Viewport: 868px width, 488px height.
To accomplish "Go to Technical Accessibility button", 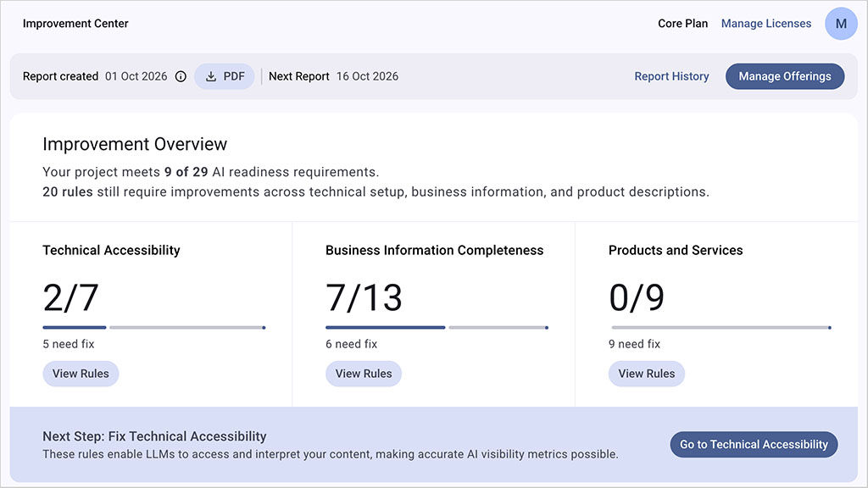I will click(754, 444).
